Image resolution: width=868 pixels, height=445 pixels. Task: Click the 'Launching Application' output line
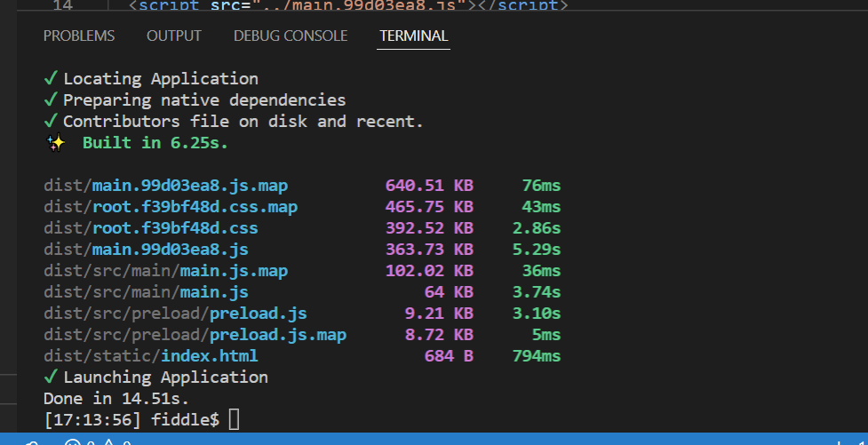coord(155,377)
